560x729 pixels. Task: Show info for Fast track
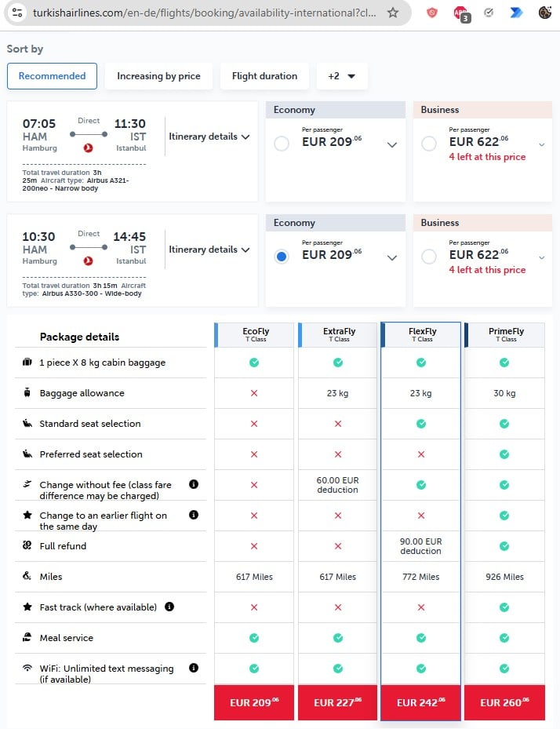pos(169,607)
